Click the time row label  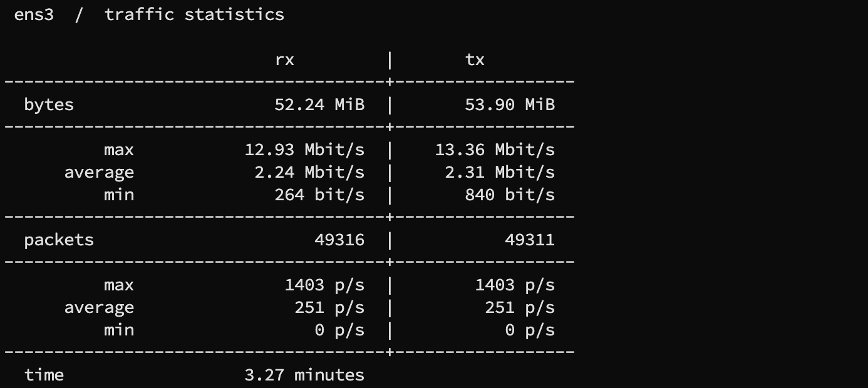44,375
